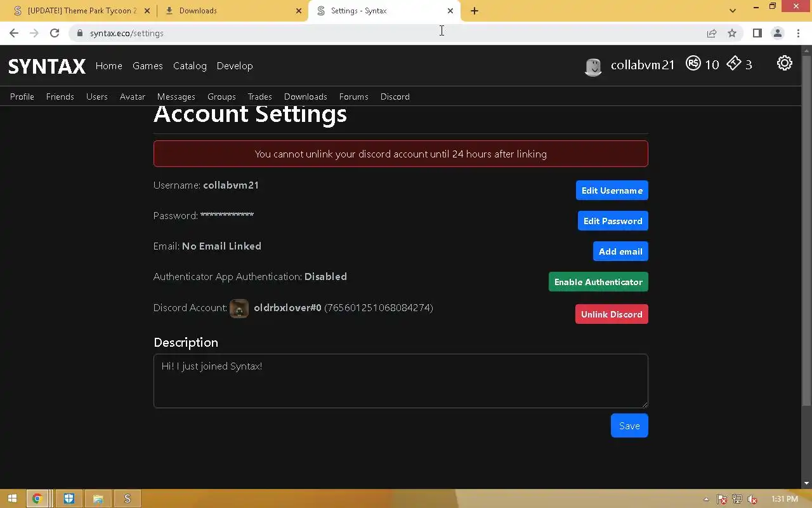The image size is (812, 508).
Task: Open Groups link
Action: (221, 97)
